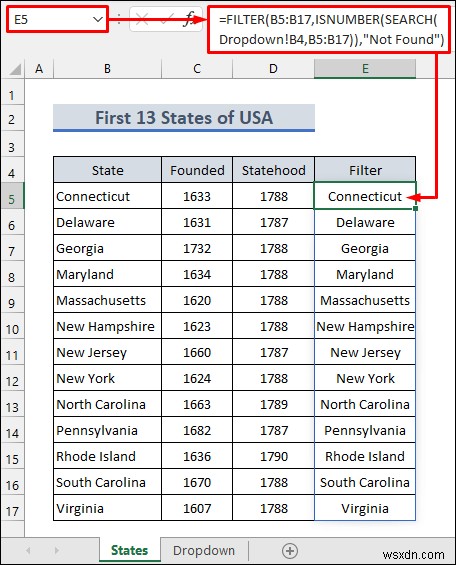Click the next sheet navigation arrow
This screenshot has width=456, height=565.
[57, 550]
